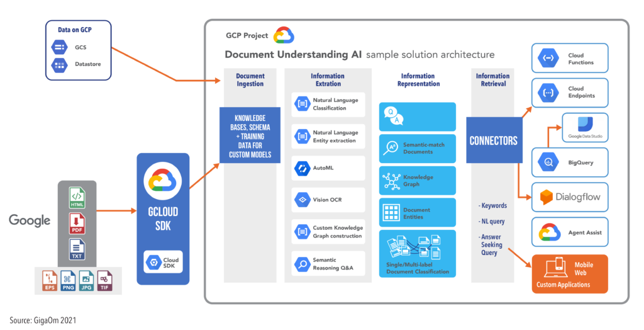Click the Information Retrieval column header
644x330 pixels.
(x=493, y=80)
